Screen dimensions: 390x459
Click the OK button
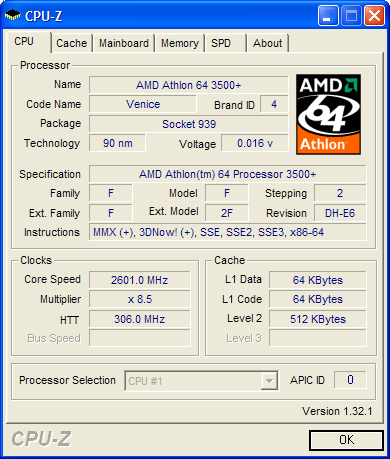[346, 440]
